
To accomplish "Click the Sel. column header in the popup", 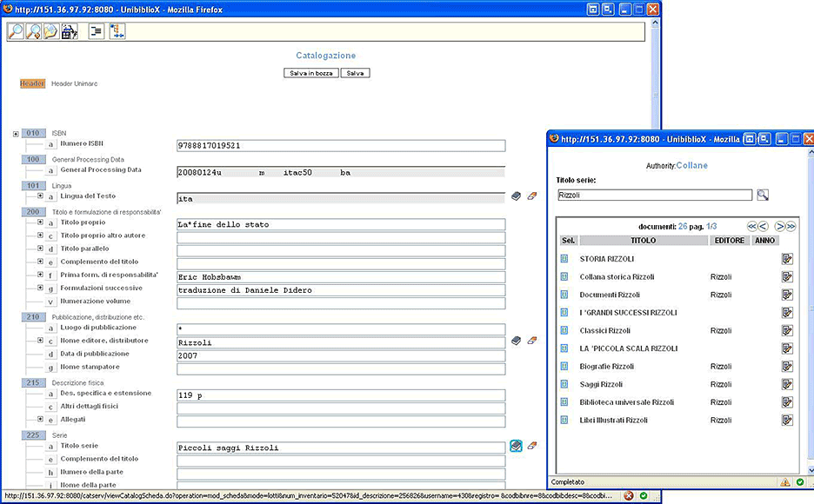I will point(569,241).
